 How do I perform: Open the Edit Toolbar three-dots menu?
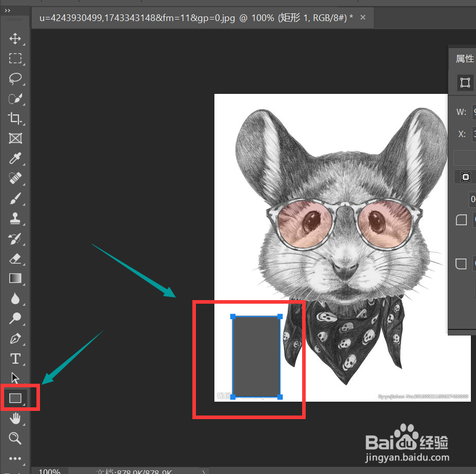pyautogui.click(x=15, y=458)
